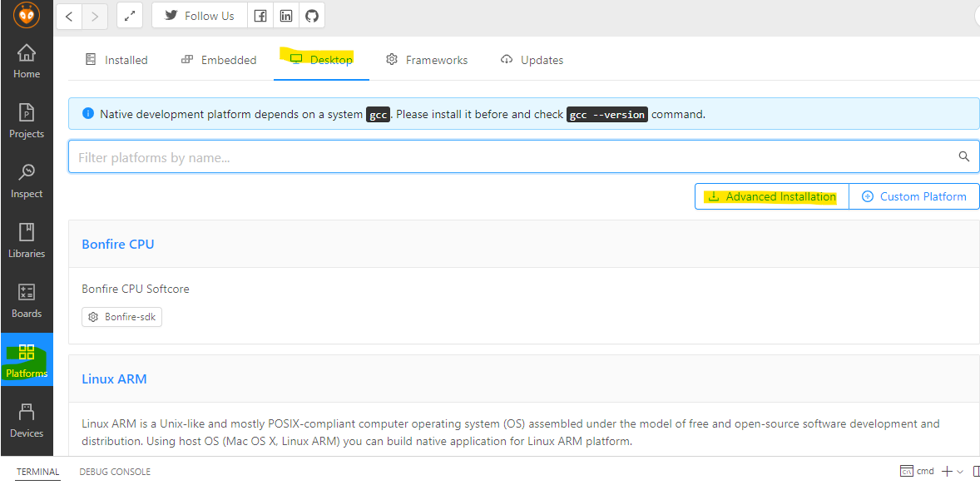
Task: Select the Desktop tab
Action: pyautogui.click(x=321, y=60)
